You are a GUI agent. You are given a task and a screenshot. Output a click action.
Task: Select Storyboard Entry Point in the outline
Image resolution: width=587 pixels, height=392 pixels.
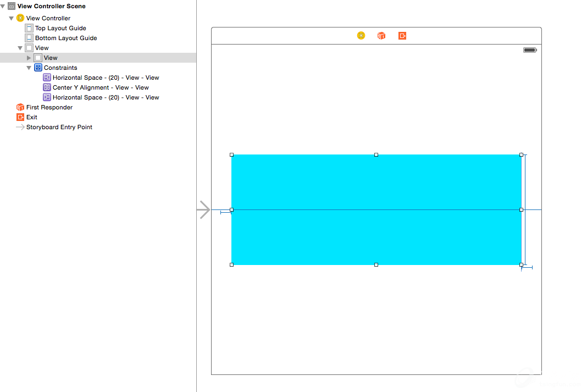click(59, 127)
